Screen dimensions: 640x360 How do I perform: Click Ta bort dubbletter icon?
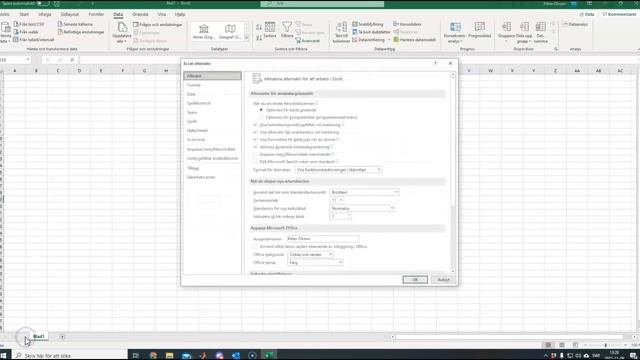click(355, 32)
